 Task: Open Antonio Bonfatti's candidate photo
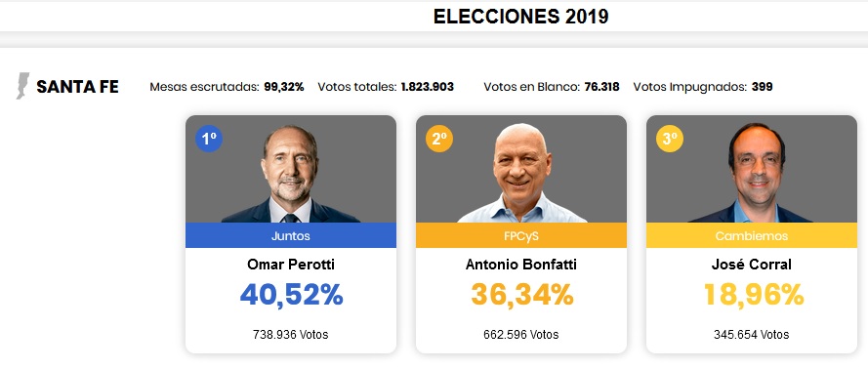[521, 173]
